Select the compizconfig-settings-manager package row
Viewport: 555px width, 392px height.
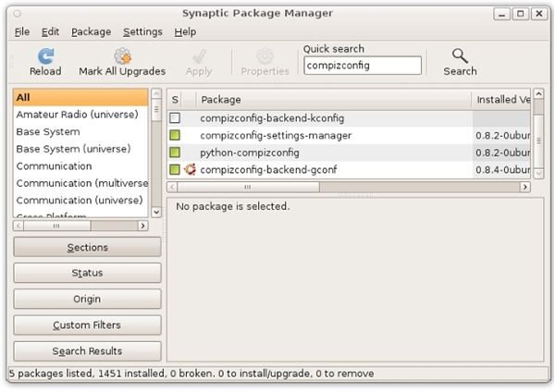(x=349, y=136)
